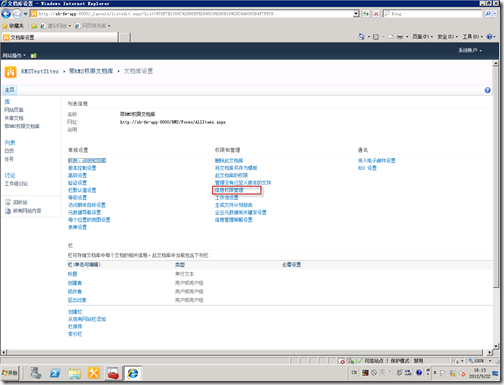Screen dimensions: 504x385
Task: Open the orange tools taskbar icon
Action: click(94, 373)
